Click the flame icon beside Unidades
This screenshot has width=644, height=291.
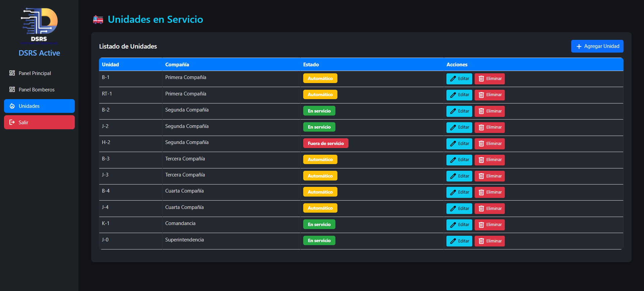coord(12,106)
